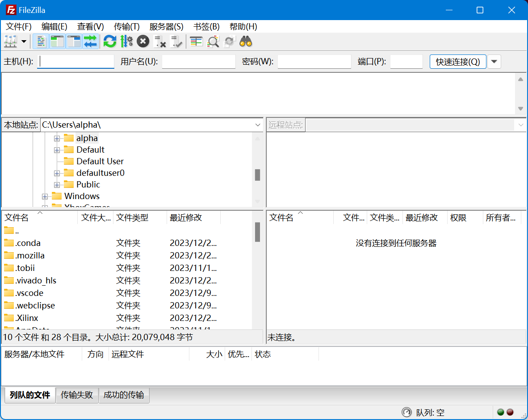Select Default User folder in tree

pyautogui.click(x=100, y=161)
